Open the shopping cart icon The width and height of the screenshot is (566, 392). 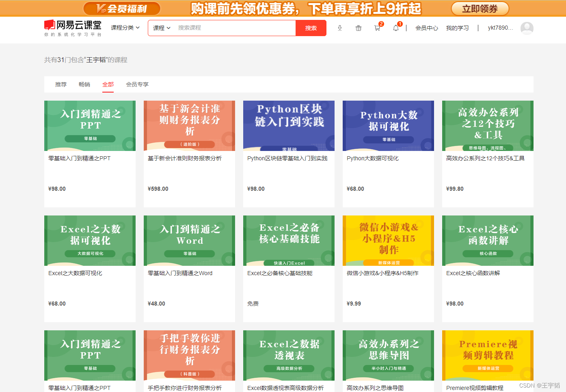[377, 28]
